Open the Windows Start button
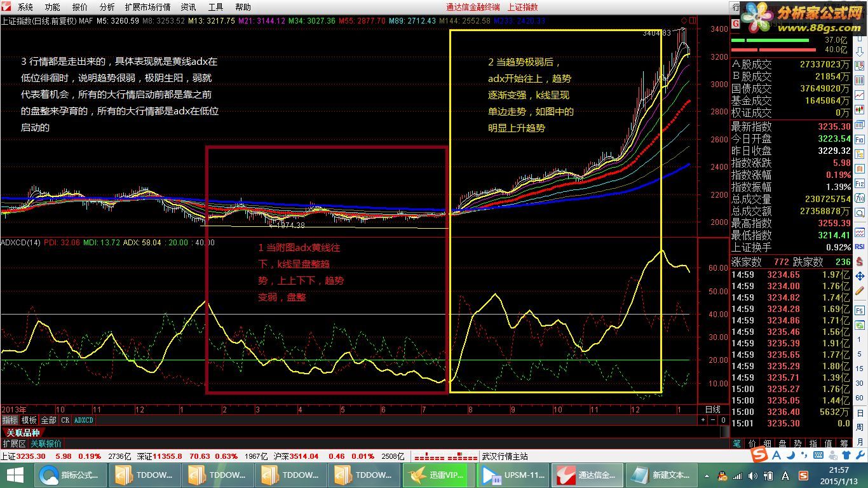 point(15,475)
